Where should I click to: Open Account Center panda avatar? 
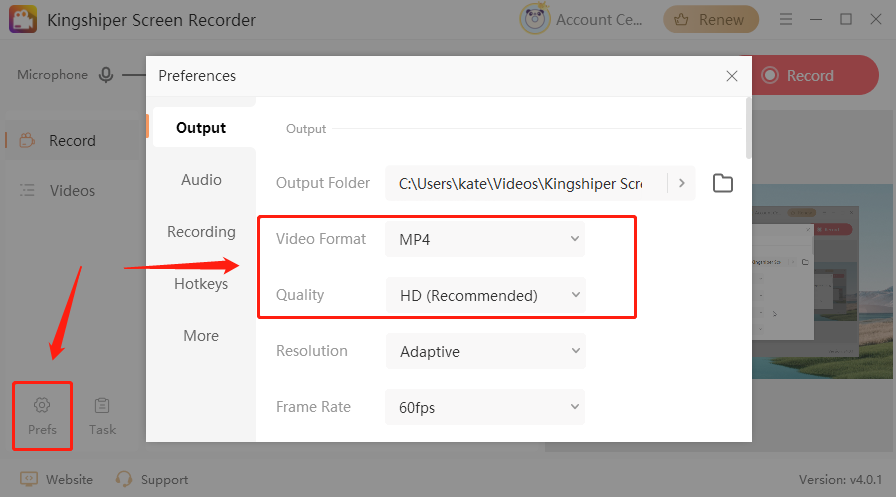coord(534,19)
